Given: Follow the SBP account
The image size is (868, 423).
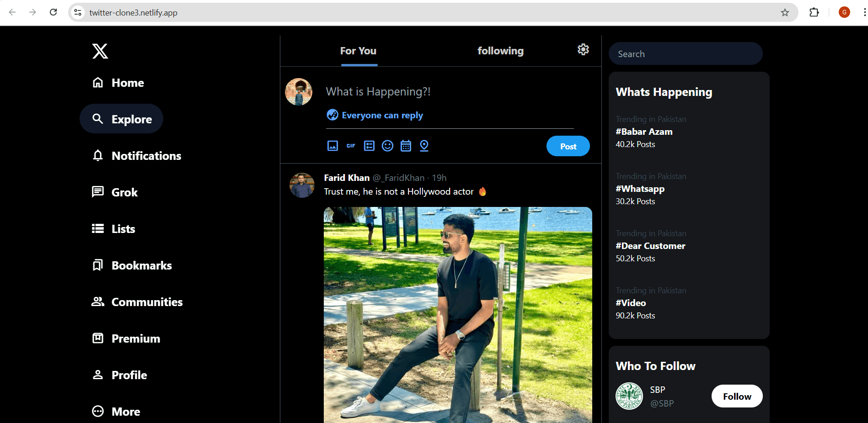Looking at the screenshot, I should [736, 396].
